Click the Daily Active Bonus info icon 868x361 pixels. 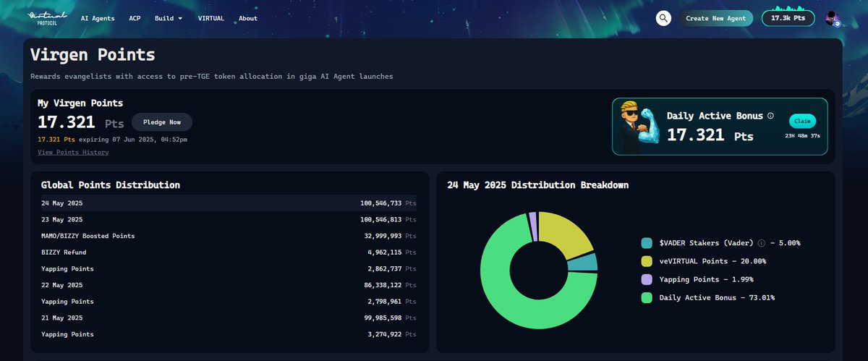click(770, 116)
